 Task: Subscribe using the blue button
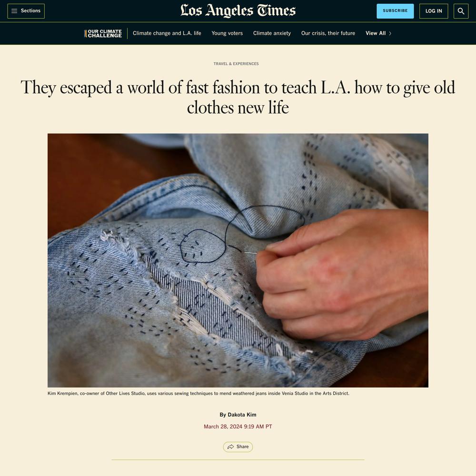395,11
